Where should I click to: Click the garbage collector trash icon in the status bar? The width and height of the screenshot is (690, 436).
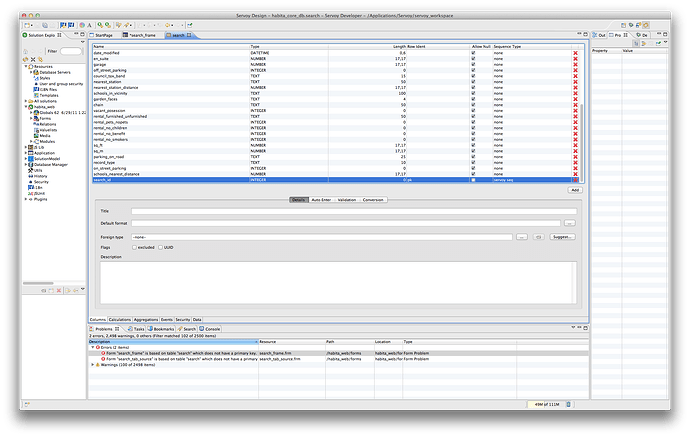pos(568,404)
